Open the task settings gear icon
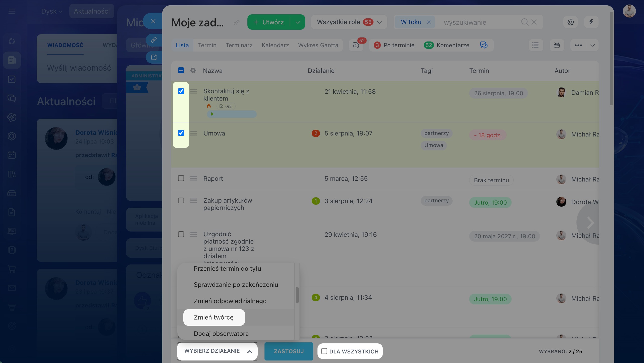The width and height of the screenshot is (644, 363). [570, 22]
